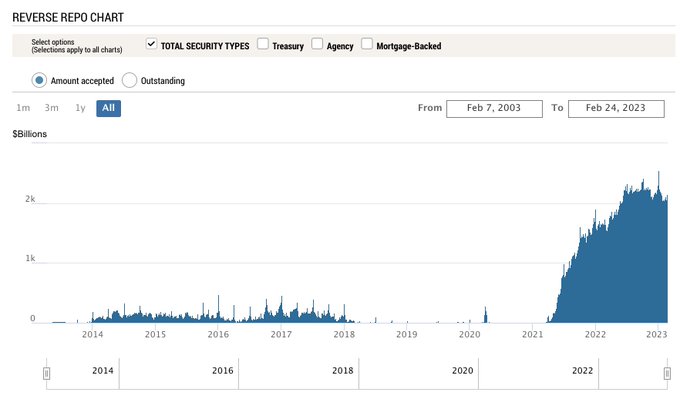680x399 pixels.
Task: Click the 2018 tick on chart axis
Action: pyautogui.click(x=344, y=334)
